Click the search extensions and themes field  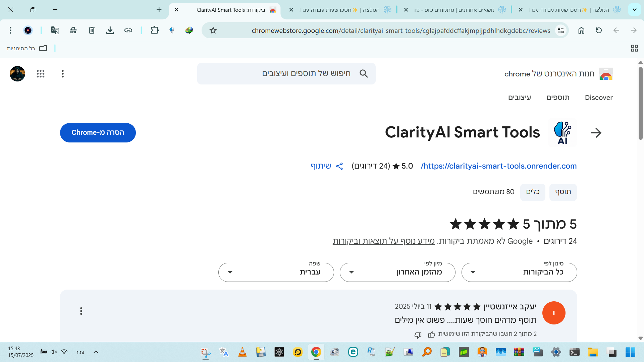[x=286, y=73]
